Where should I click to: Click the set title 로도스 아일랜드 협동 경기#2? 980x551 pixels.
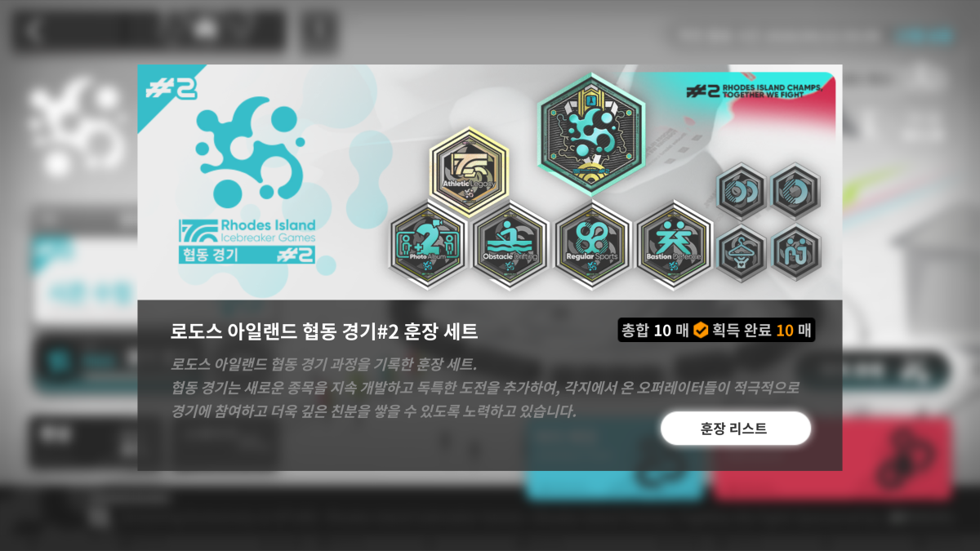tap(324, 331)
